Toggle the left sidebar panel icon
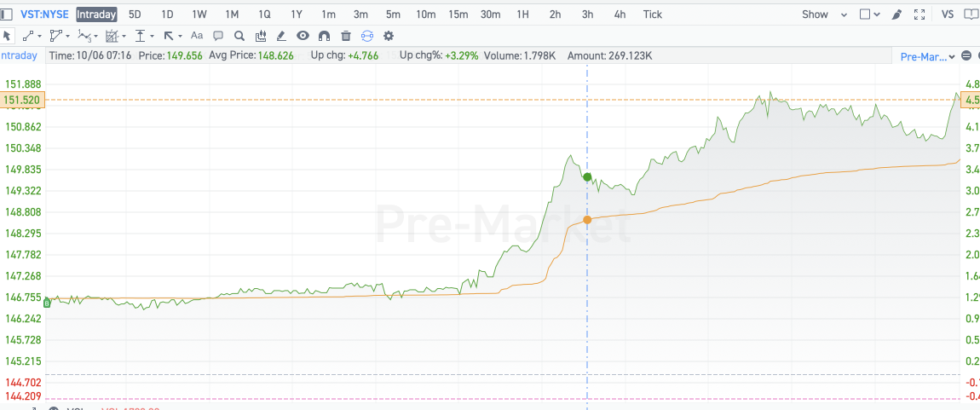 click(x=6, y=14)
